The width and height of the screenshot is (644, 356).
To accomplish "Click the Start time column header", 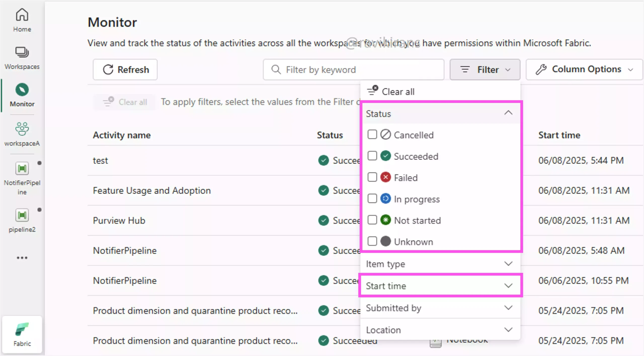I will click(x=559, y=135).
